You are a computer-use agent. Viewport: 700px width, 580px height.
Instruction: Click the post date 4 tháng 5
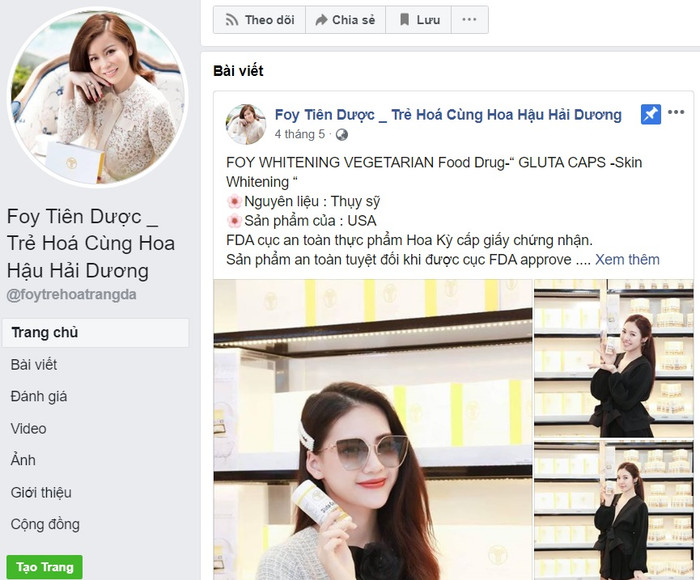(x=300, y=134)
